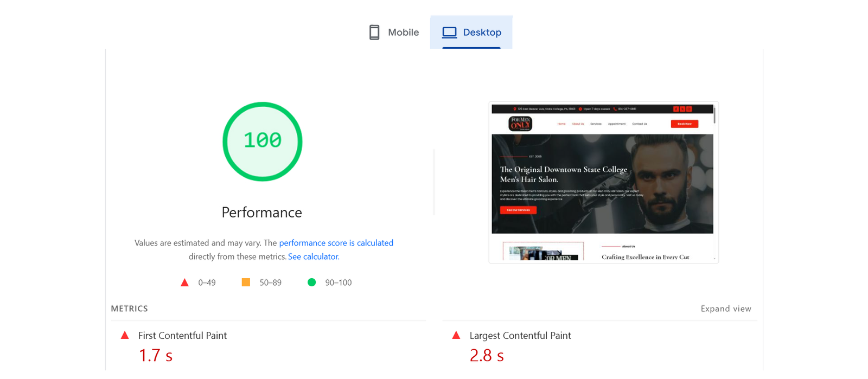Click the red triangle 0–49 legend icon

[184, 282]
